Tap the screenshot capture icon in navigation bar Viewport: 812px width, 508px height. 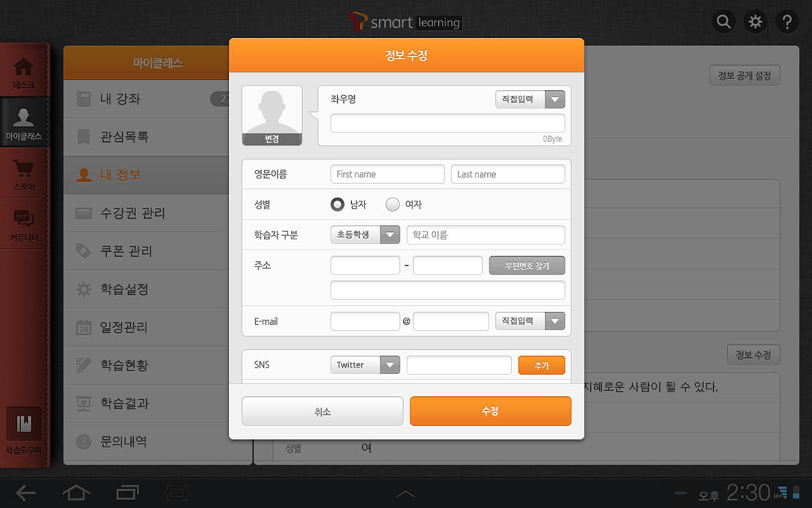[x=177, y=493]
